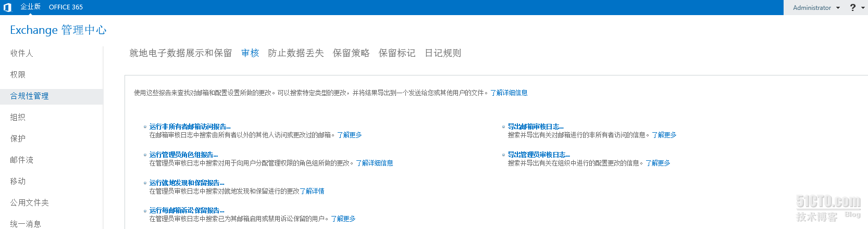This screenshot has width=868, height=229.
Task: Switch to the 防止数据丢失 tab
Action: [296, 53]
